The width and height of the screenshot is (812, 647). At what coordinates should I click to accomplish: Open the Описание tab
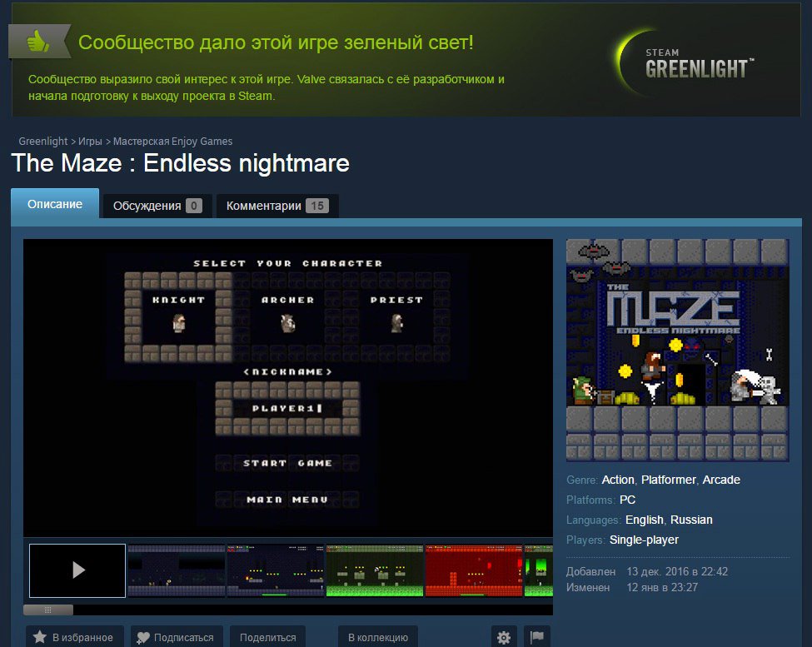point(55,204)
